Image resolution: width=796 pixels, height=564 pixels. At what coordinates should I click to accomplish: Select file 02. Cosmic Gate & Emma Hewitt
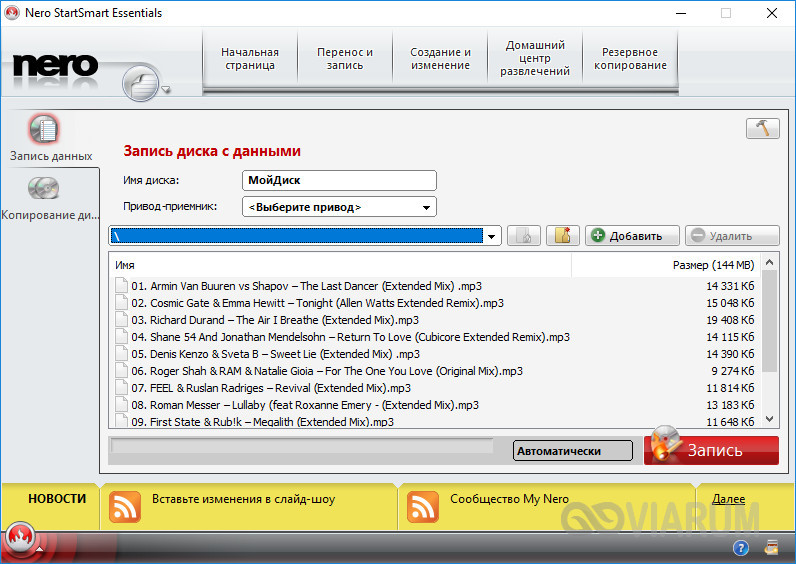click(317, 303)
